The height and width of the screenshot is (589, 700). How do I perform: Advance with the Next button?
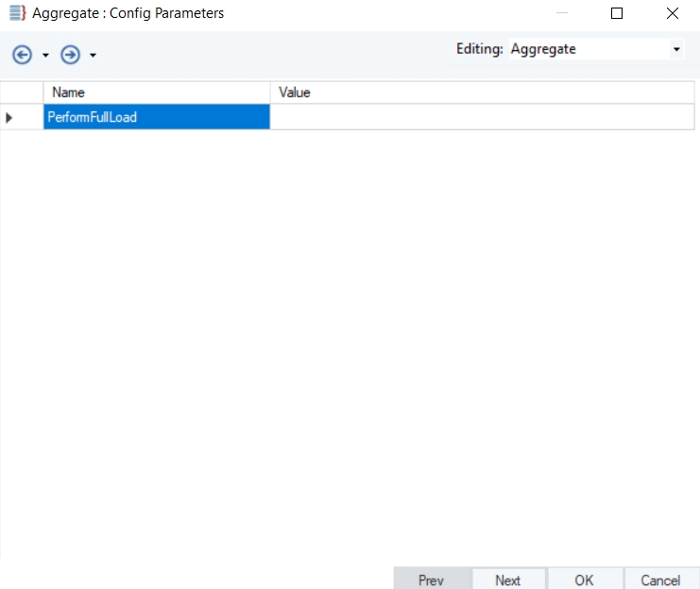tap(508, 580)
